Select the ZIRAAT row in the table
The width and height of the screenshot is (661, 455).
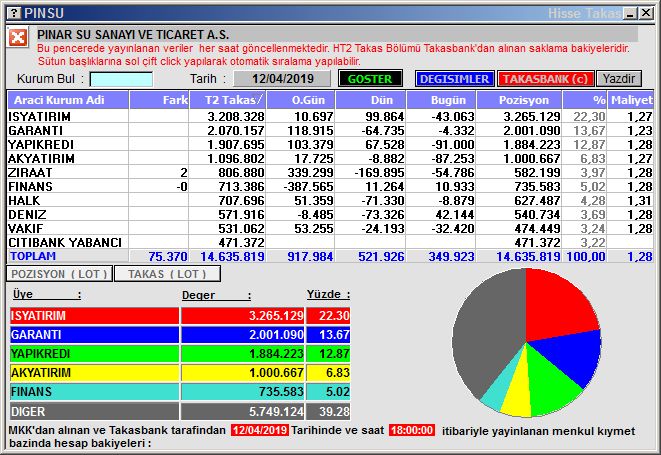(x=330, y=172)
